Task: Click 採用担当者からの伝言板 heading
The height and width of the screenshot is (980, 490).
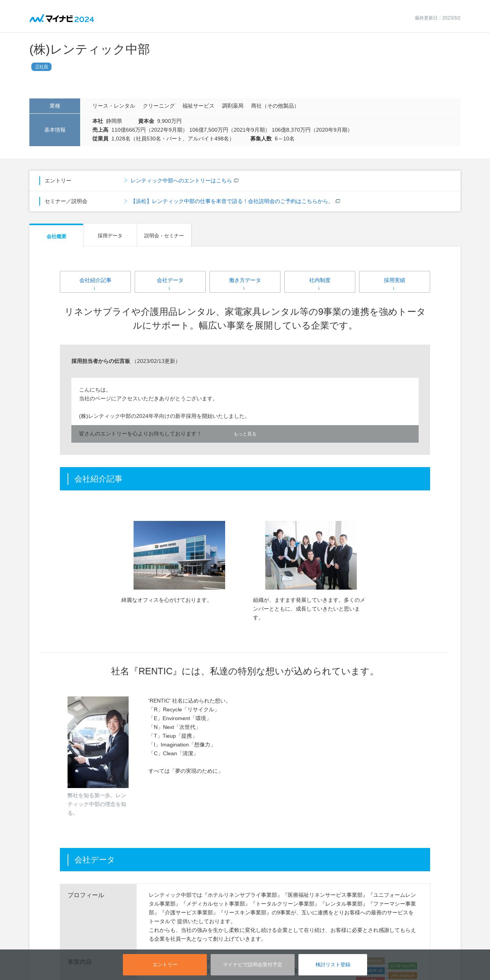Action: 101,361
